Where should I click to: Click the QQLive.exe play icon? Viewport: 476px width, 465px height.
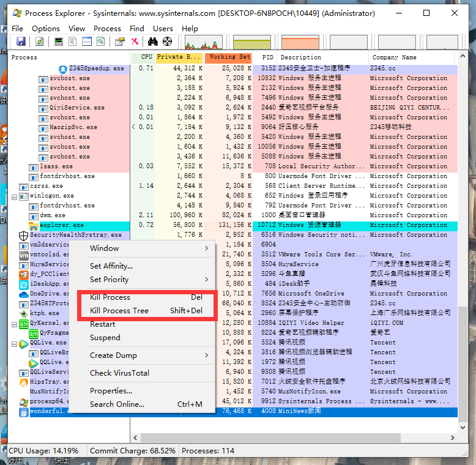24,344
